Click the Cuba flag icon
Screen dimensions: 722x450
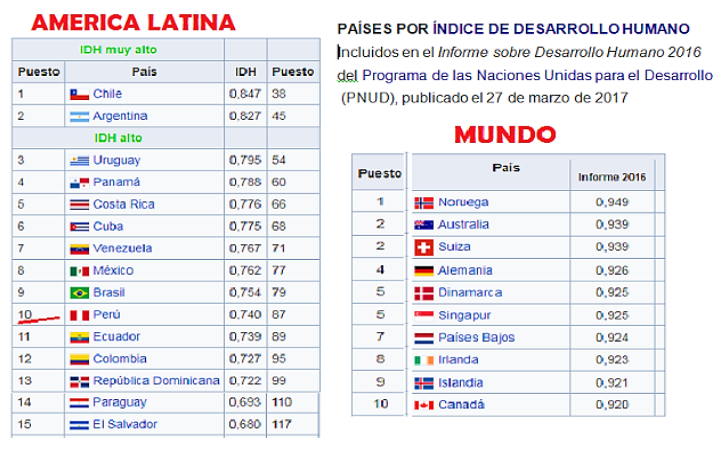(x=79, y=226)
